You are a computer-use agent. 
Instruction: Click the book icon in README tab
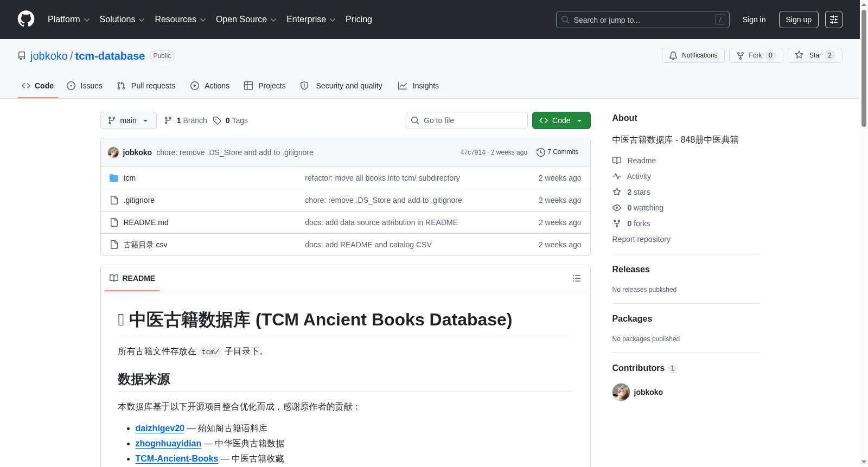point(114,278)
